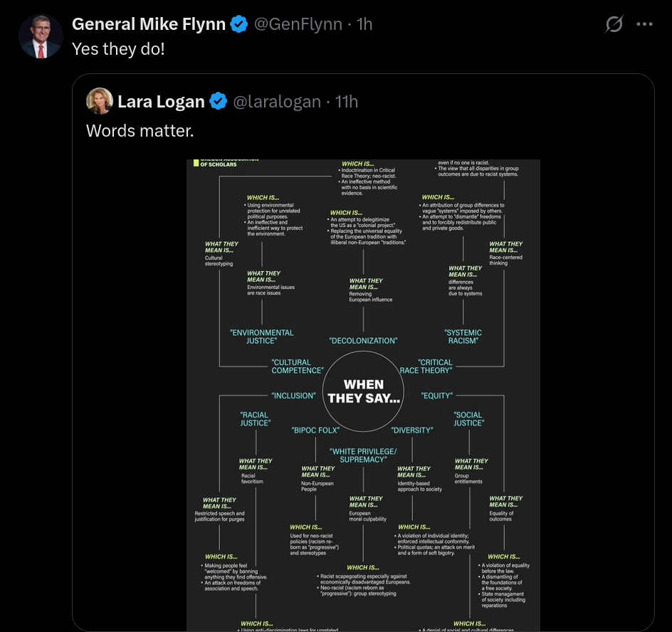Image resolution: width=672 pixels, height=632 pixels.
Task: Click the "SOCIAL JUSTICE" label in the infographic
Action: 468,418
